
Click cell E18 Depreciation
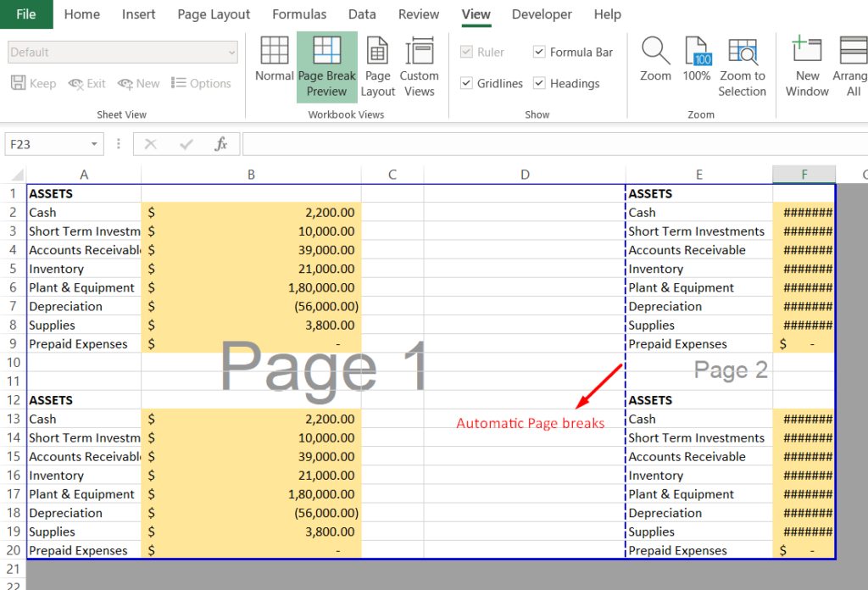[x=699, y=513]
